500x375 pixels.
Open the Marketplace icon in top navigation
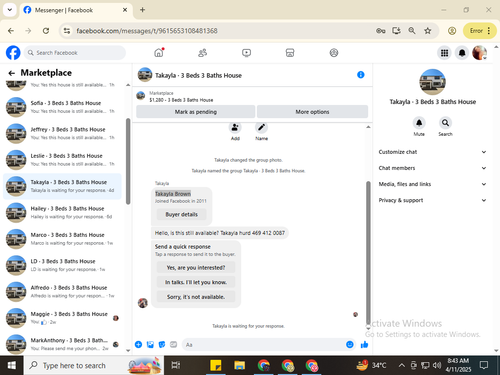(290, 53)
